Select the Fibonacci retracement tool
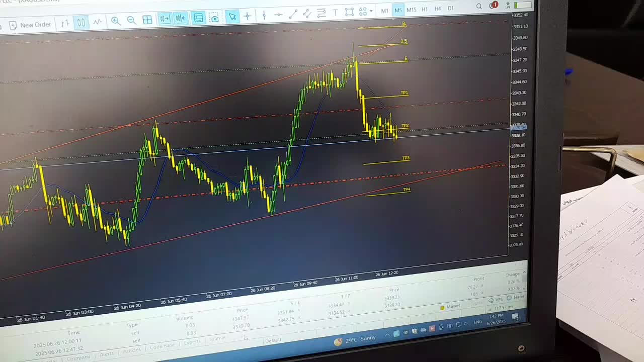 click(x=321, y=13)
